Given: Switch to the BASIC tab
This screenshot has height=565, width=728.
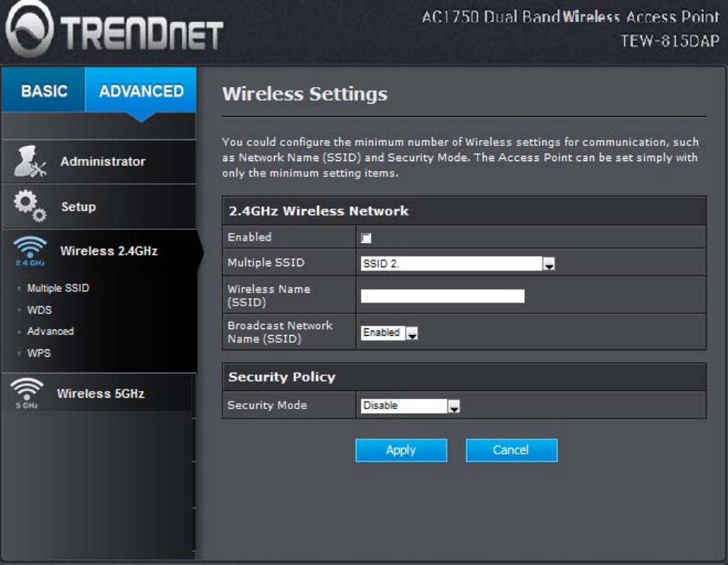Looking at the screenshot, I should tap(44, 90).
